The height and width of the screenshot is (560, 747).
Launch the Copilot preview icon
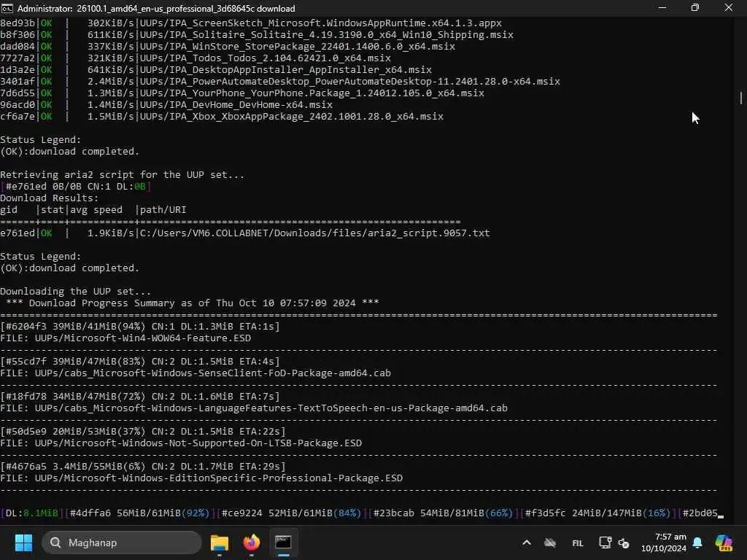724,542
